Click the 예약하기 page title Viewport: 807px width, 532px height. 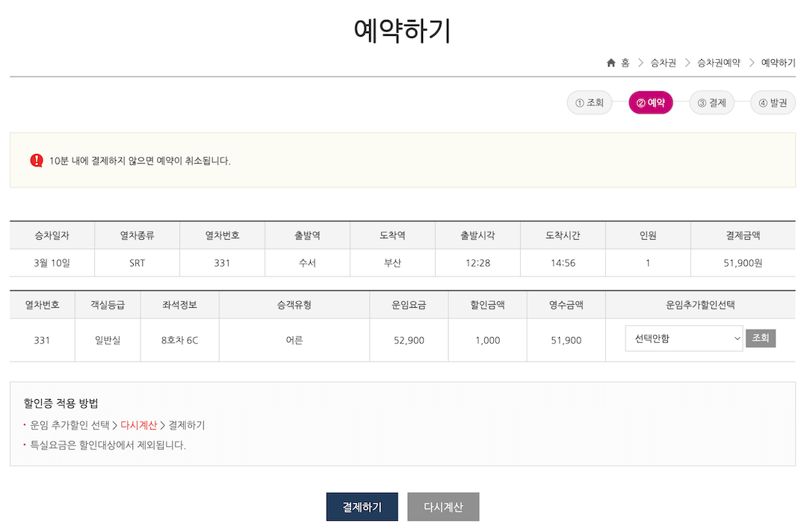pos(403,30)
